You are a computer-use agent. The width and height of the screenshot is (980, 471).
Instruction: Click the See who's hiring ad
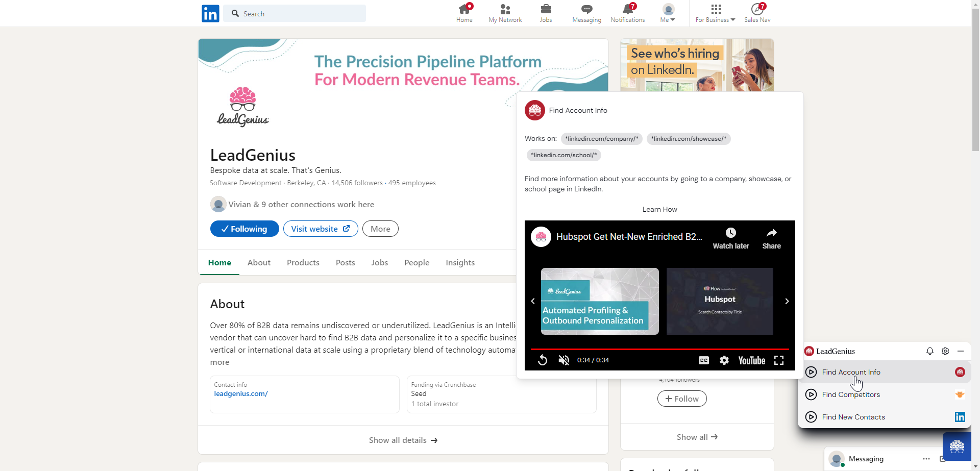pos(697,65)
